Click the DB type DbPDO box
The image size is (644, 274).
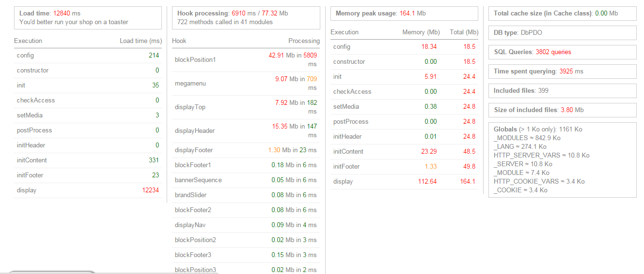[562, 32]
